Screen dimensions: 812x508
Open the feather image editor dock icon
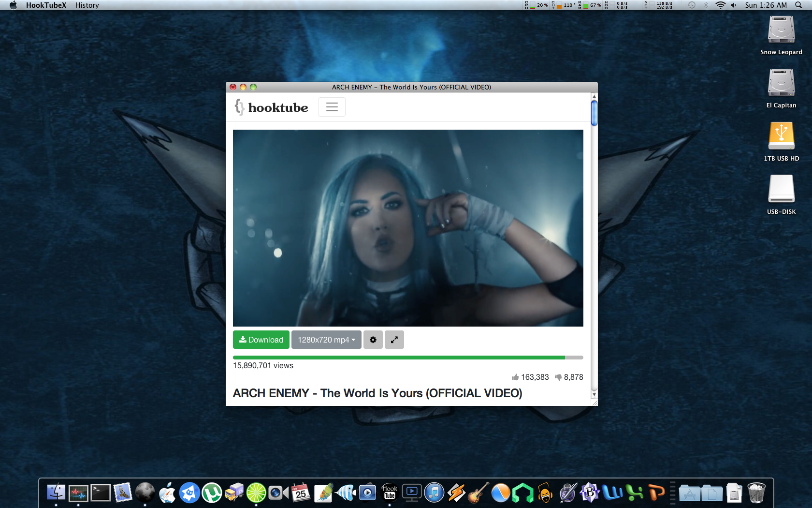(323, 493)
